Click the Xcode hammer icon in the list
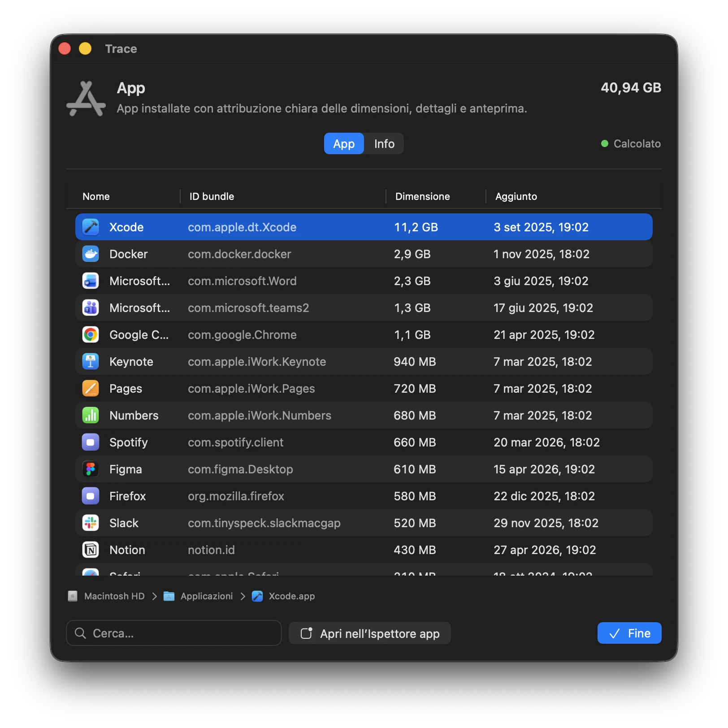Image resolution: width=728 pixels, height=728 pixels. (91, 227)
